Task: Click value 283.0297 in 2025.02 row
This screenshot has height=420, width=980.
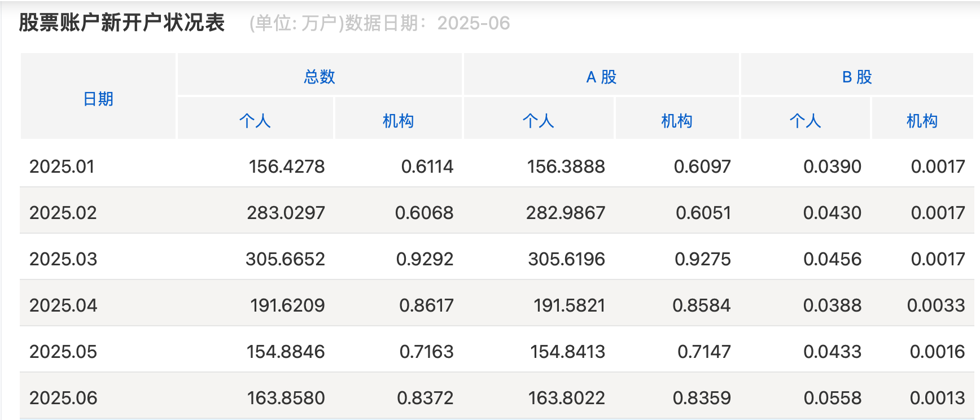Action: 286,213
